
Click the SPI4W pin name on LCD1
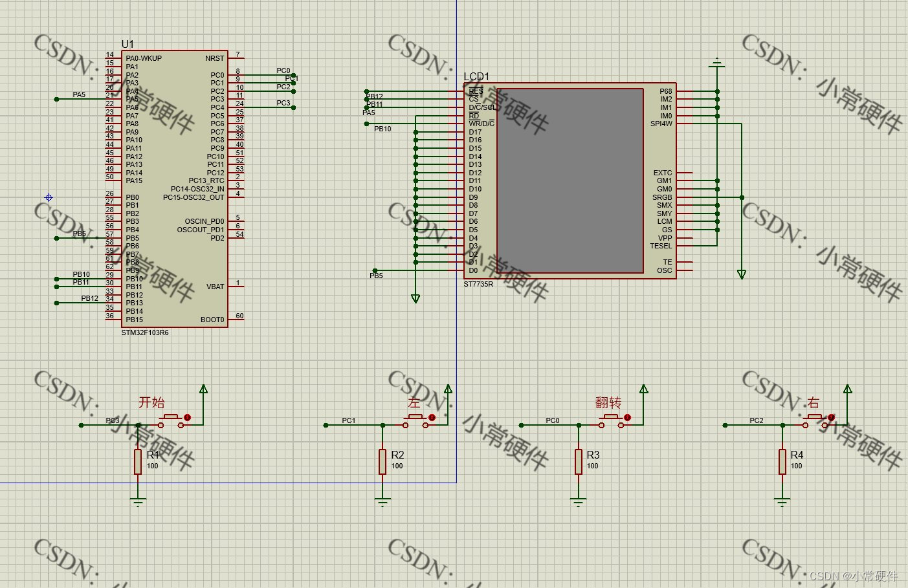pyautogui.click(x=661, y=124)
